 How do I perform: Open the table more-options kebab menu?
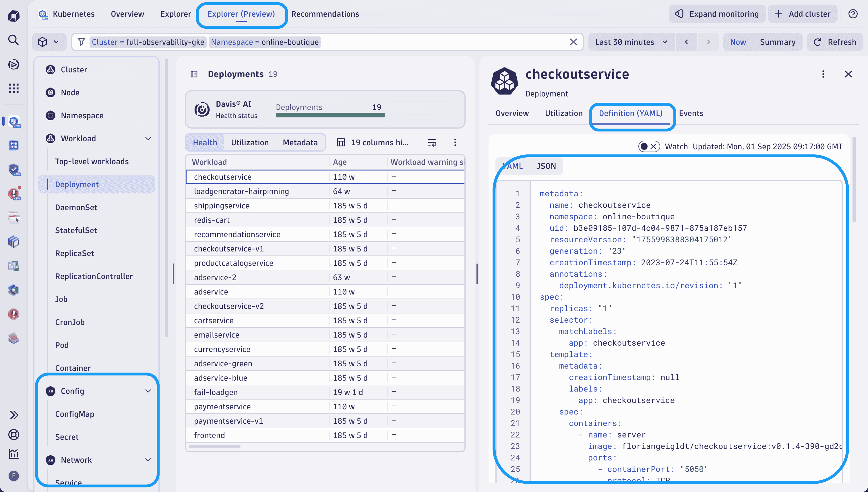(455, 142)
